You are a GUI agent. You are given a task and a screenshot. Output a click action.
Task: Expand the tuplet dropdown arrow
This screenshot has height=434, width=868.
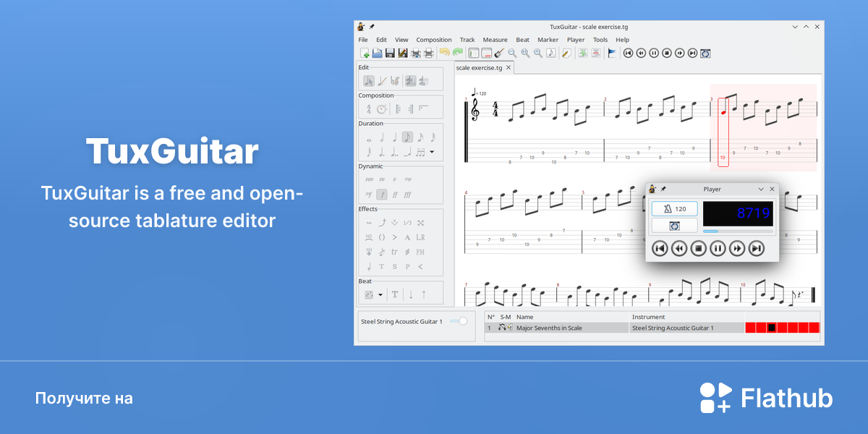click(433, 152)
